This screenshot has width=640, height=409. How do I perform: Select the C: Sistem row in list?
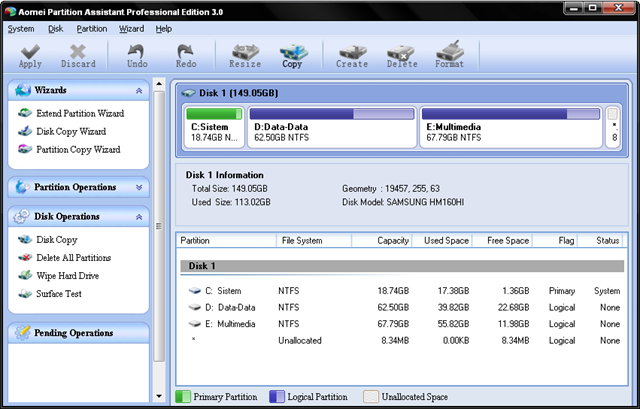pos(402,291)
